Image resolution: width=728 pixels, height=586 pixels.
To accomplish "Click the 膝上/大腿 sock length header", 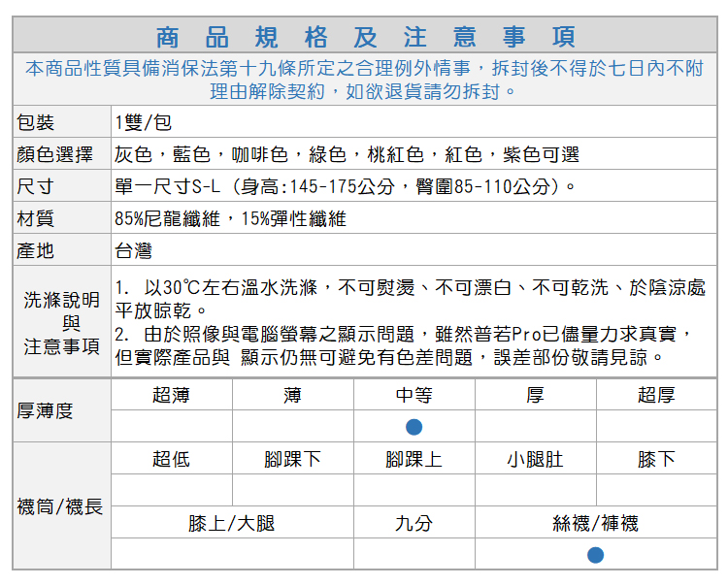I will [x=232, y=523].
